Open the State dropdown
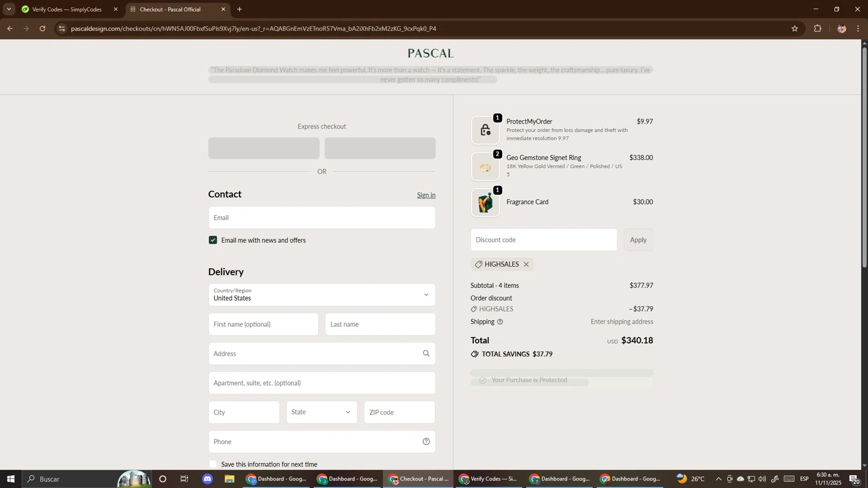The width and height of the screenshot is (868, 488). pos(322,412)
